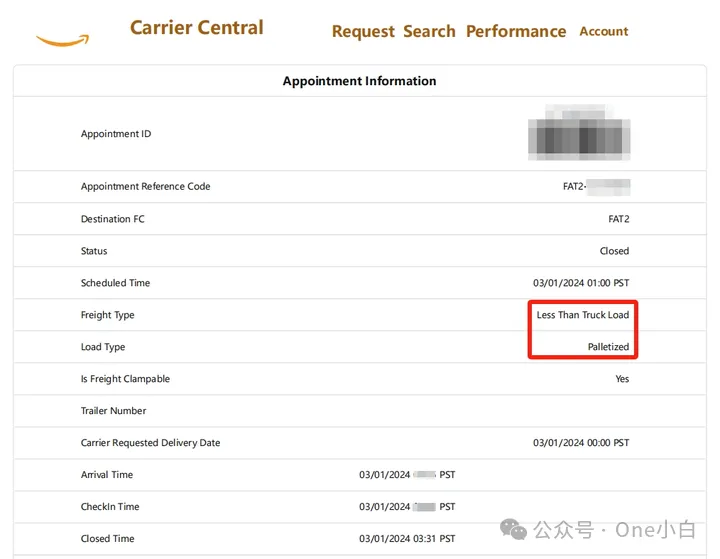Click the Closed status value
720x559 pixels.
click(x=614, y=251)
